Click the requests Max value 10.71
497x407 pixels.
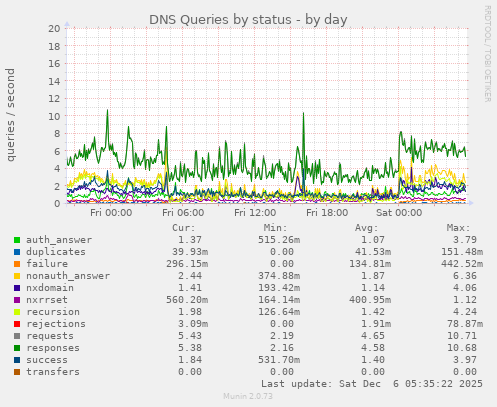(x=462, y=336)
